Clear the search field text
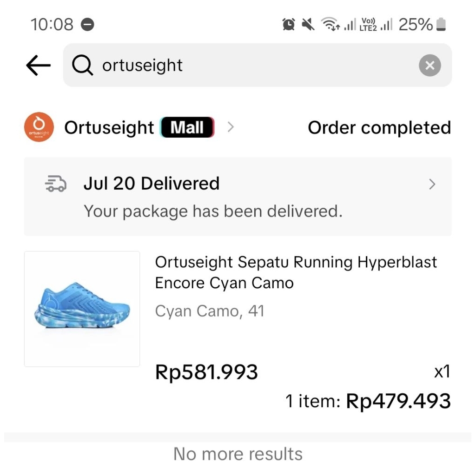 (430, 66)
